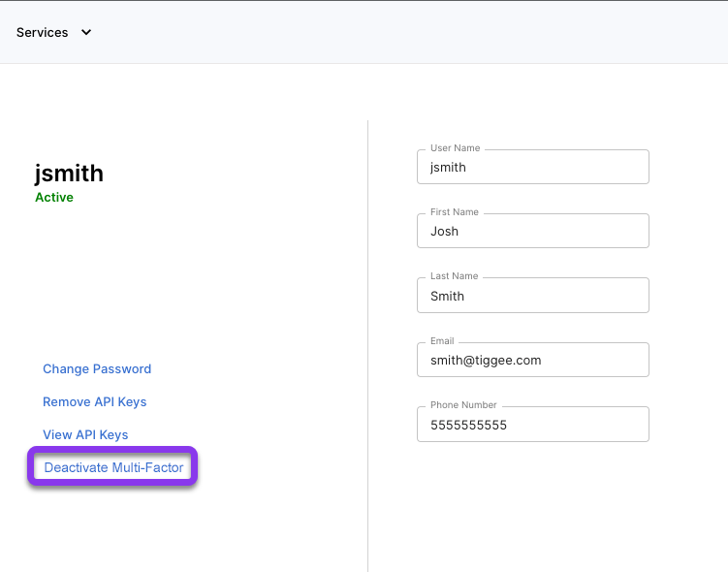Focus the User Name input field
Image resolution: width=728 pixels, height=572 pixels.
(533, 167)
